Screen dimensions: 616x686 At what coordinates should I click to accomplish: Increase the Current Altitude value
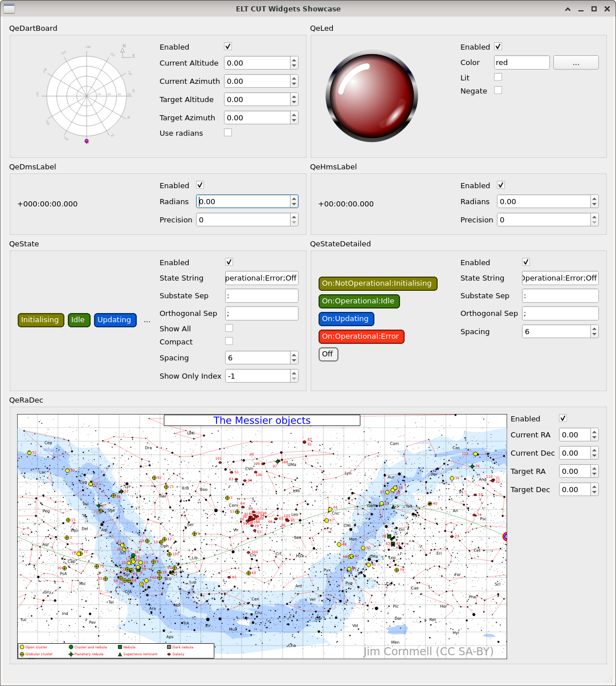pyautogui.click(x=294, y=59)
